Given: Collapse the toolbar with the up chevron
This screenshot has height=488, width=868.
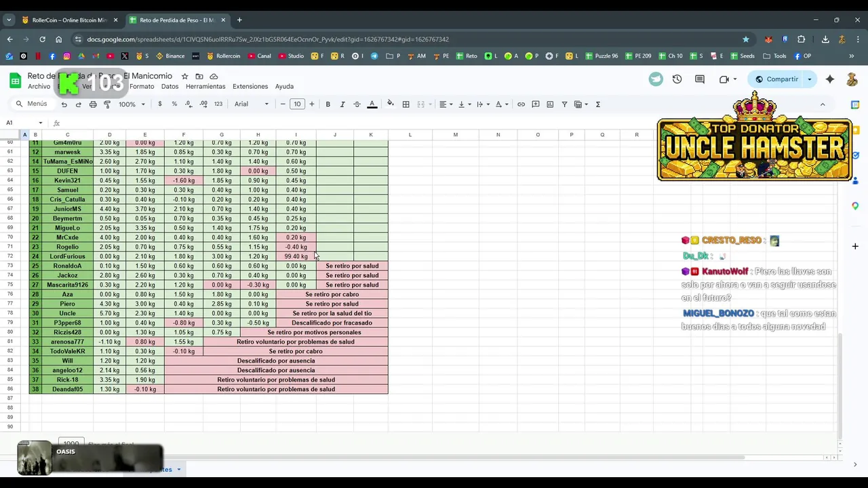Looking at the screenshot, I should point(823,104).
